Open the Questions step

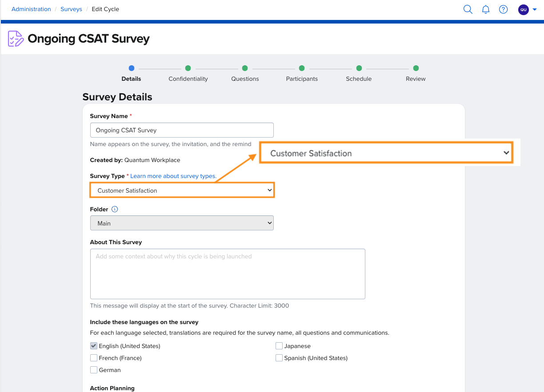click(x=245, y=73)
